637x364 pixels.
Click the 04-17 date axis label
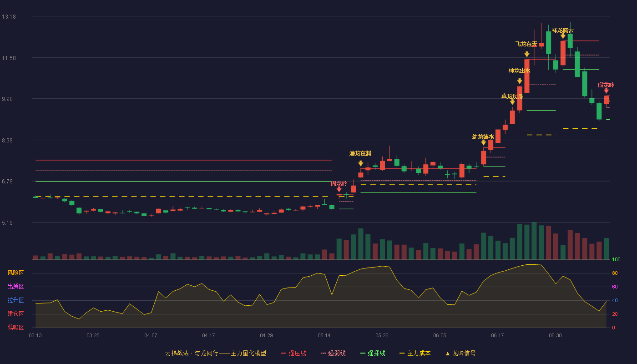point(208,335)
